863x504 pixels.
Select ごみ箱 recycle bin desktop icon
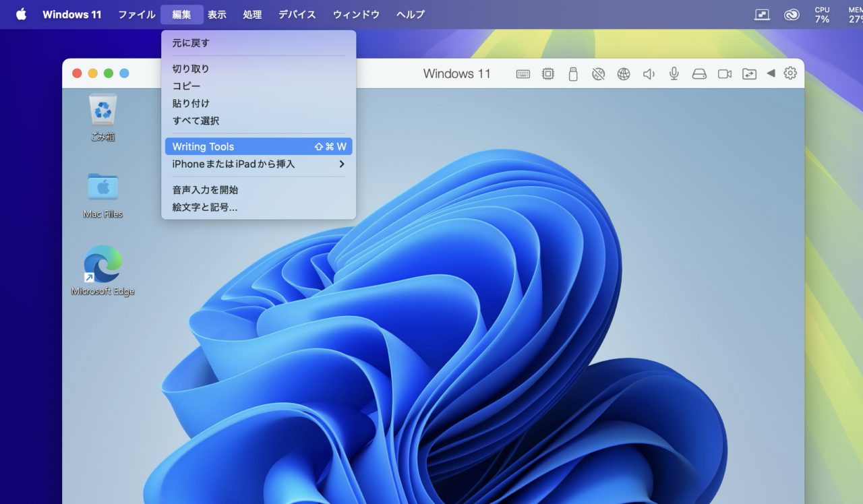pyautogui.click(x=102, y=118)
